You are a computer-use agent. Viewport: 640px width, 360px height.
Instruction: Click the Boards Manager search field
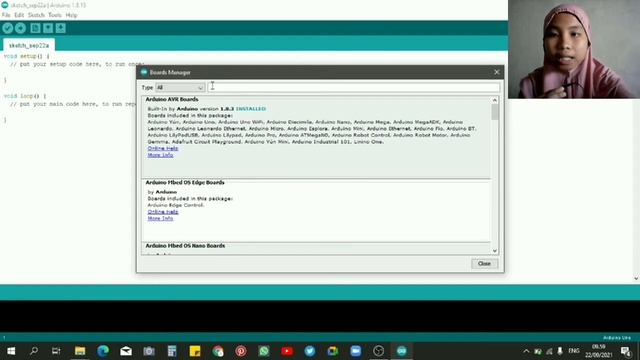click(x=353, y=87)
